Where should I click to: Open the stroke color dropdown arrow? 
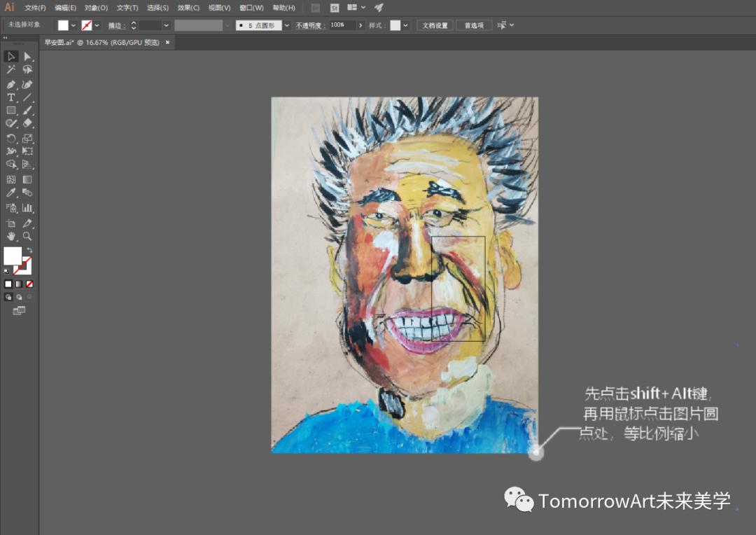[97, 26]
